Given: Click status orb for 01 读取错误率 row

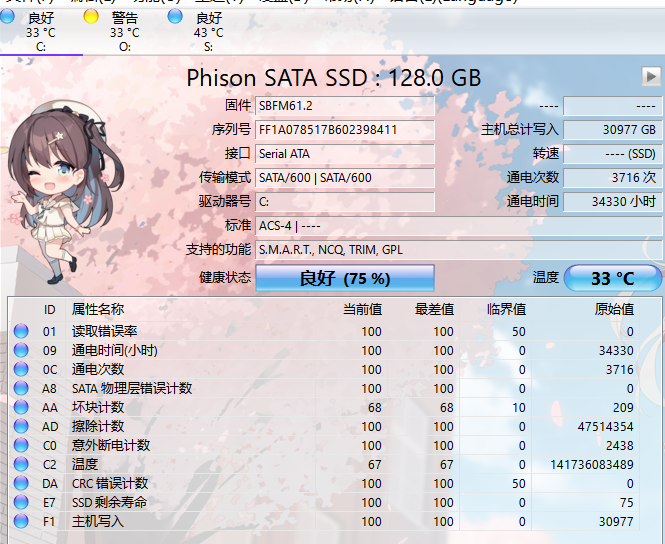Looking at the screenshot, I should coord(21,331).
